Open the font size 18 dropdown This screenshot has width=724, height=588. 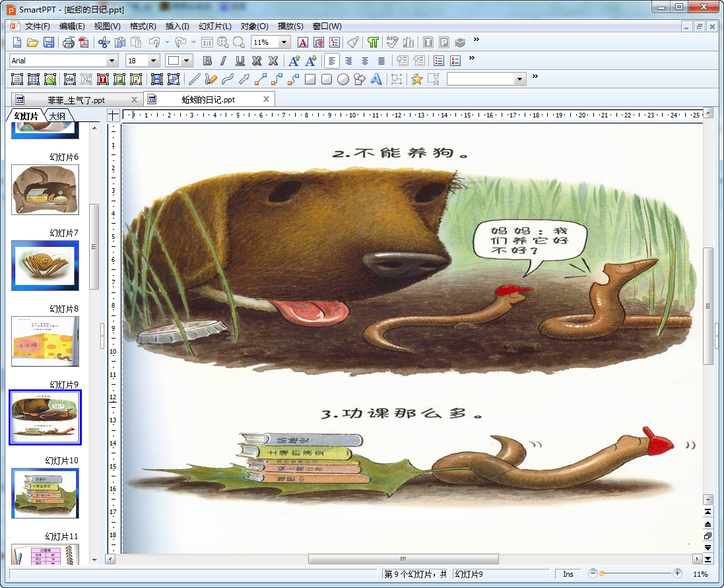coord(153,61)
